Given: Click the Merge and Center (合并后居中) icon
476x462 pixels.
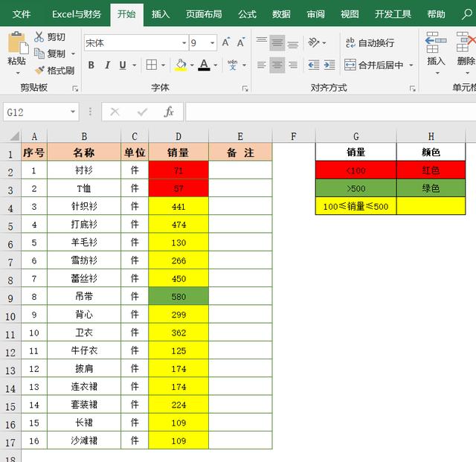Looking at the screenshot, I should 350,65.
